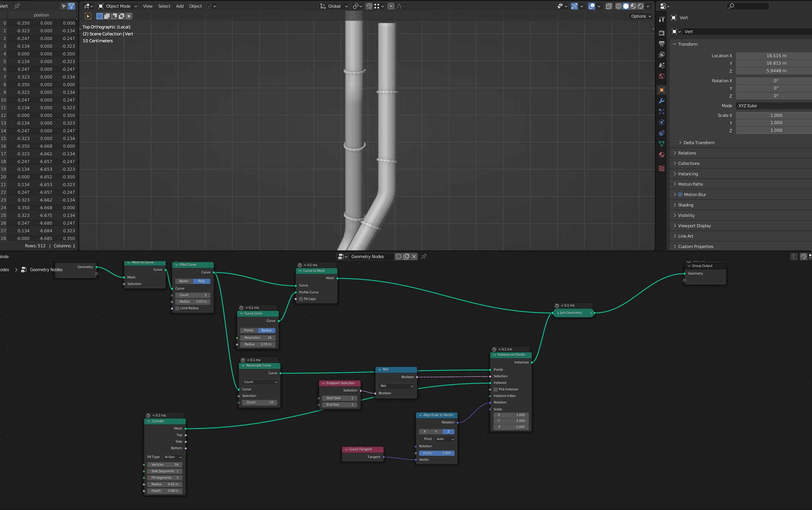The width and height of the screenshot is (812, 510).
Task: Select the material preview shading icon
Action: [634, 6]
